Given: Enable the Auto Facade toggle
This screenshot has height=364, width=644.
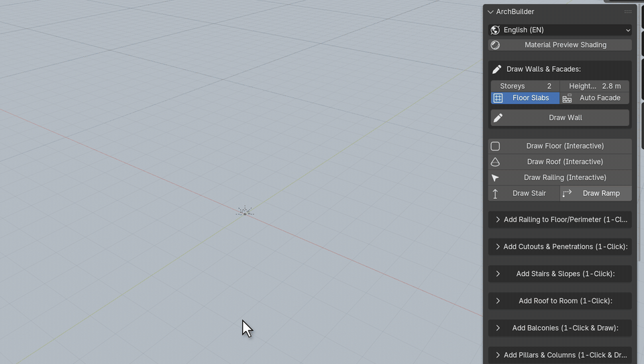Looking at the screenshot, I should [x=594, y=98].
